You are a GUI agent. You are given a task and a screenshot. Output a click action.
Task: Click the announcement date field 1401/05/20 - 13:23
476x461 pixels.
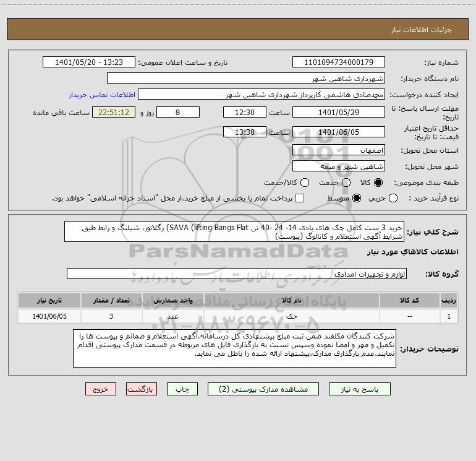pos(89,62)
